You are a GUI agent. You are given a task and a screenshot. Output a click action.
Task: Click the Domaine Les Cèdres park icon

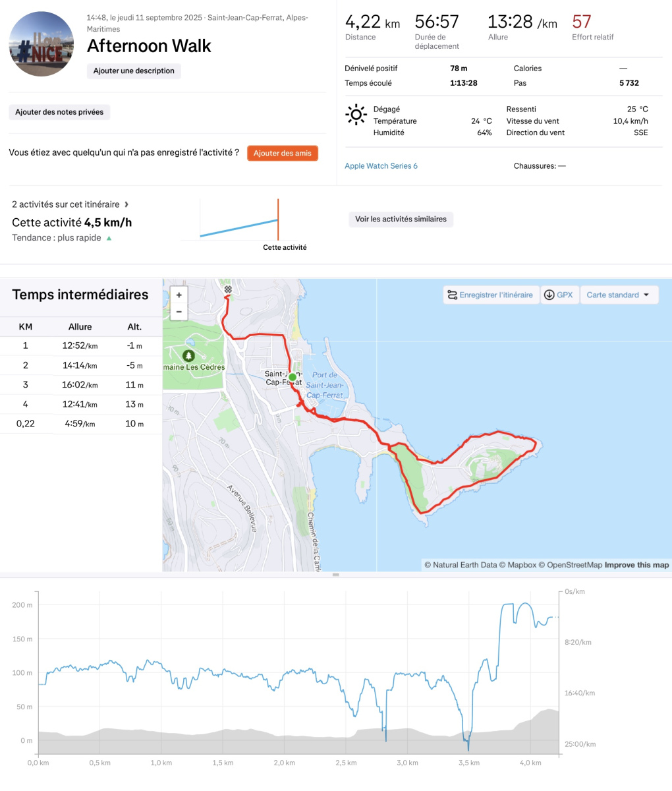coord(188,355)
